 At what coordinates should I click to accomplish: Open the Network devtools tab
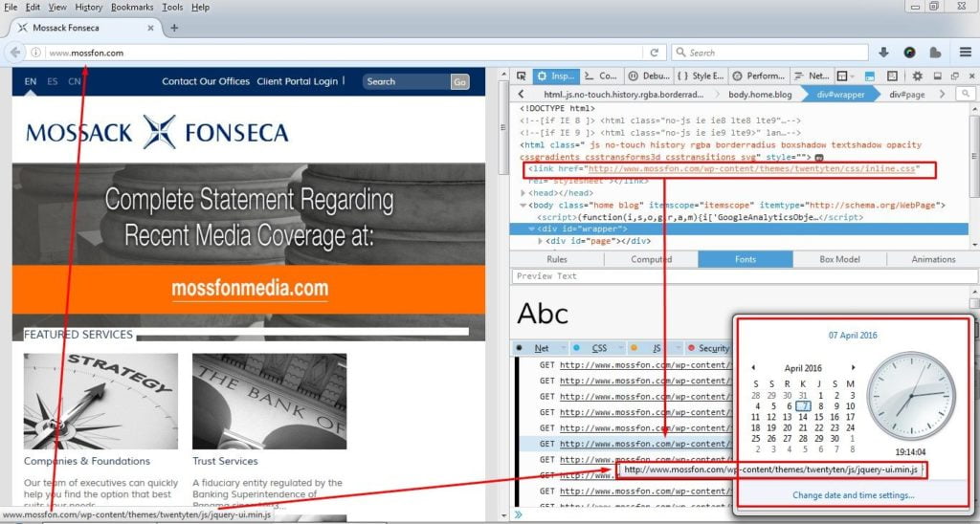tap(812, 76)
